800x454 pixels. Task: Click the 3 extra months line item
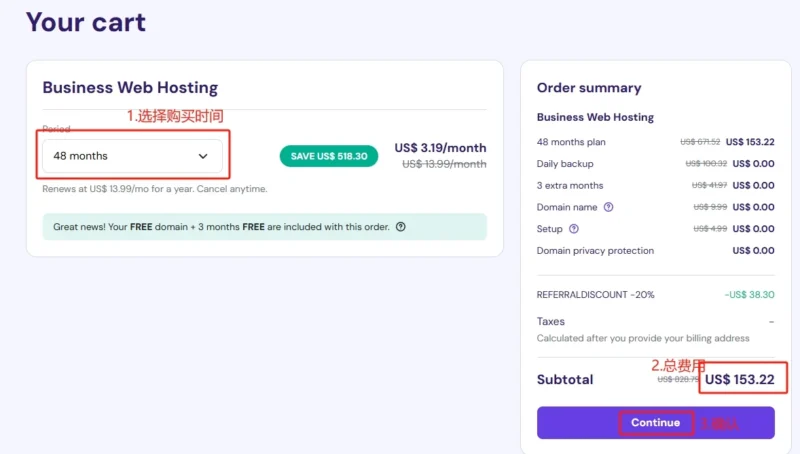click(x=656, y=185)
